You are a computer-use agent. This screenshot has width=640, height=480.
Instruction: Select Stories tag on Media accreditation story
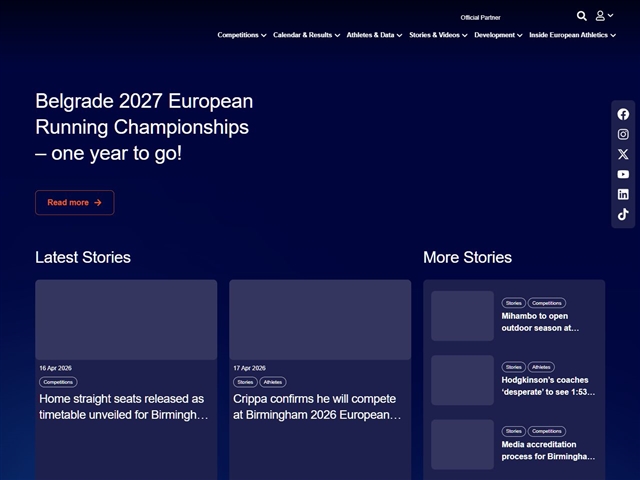pyautogui.click(x=513, y=431)
